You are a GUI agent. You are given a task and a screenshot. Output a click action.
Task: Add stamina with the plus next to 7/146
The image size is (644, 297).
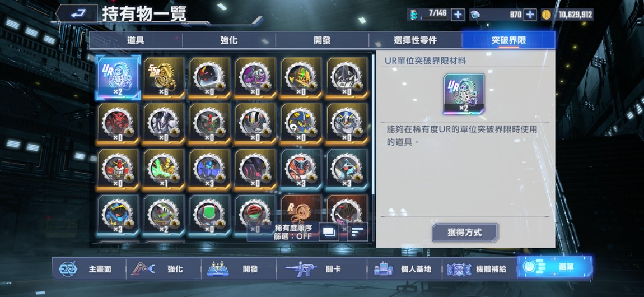[458, 15]
